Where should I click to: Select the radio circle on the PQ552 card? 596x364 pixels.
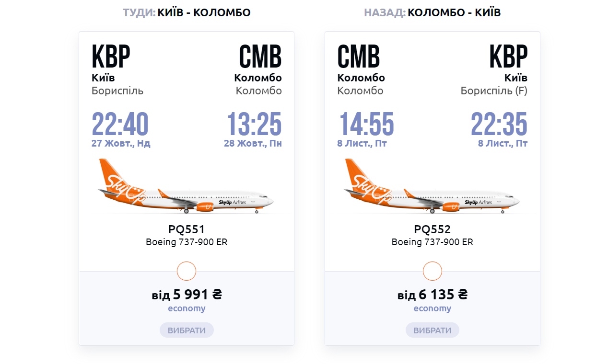[432, 271]
